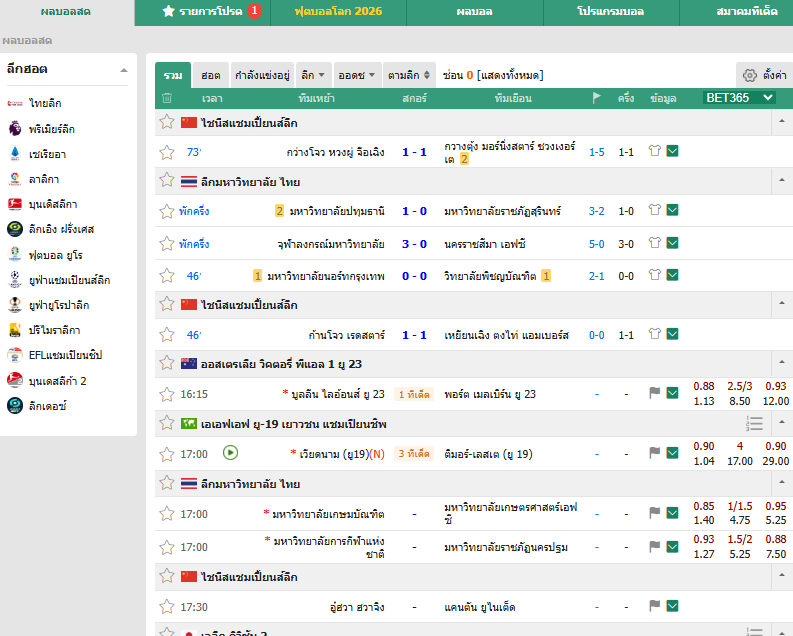Screen dimensions: 793x636
Task: Open the BET365 bookmaker dropdown
Action: (x=739, y=98)
